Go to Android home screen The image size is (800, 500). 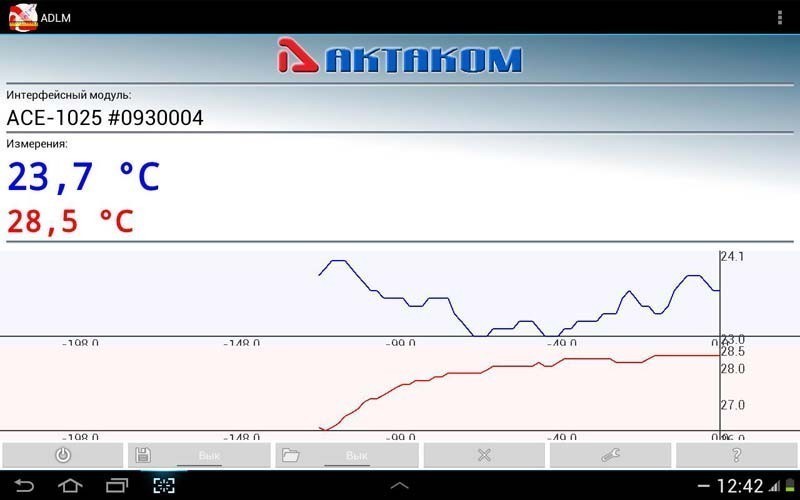[x=70, y=486]
